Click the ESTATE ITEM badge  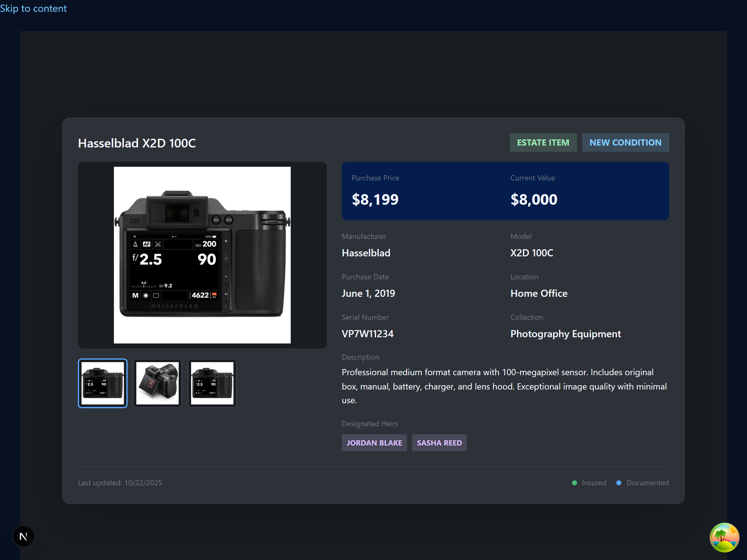coord(543,142)
